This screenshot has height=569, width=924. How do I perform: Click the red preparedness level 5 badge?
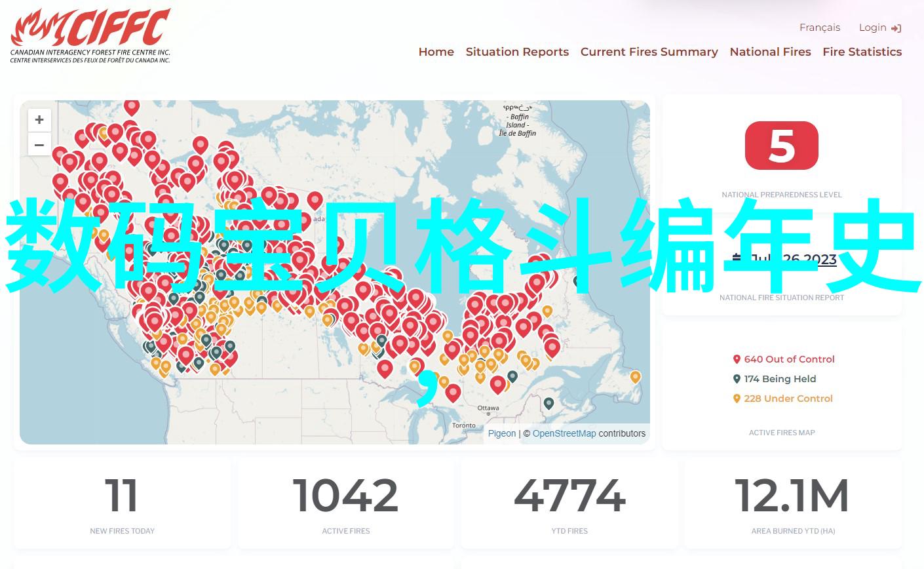click(x=781, y=146)
